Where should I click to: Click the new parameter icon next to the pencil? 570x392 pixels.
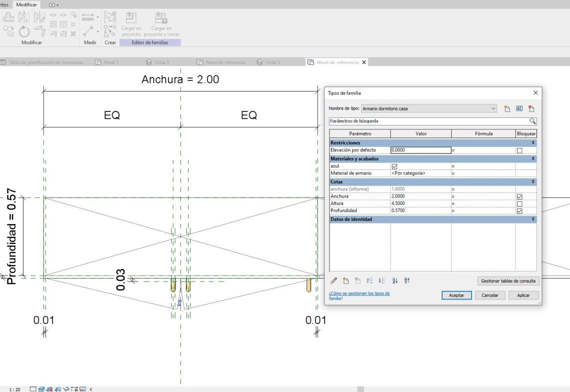click(345, 281)
